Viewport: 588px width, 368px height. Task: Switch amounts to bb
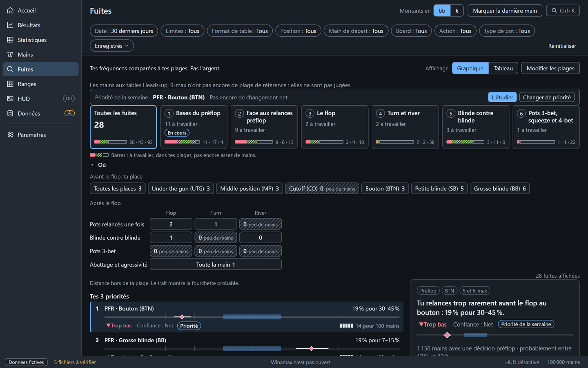442,11
